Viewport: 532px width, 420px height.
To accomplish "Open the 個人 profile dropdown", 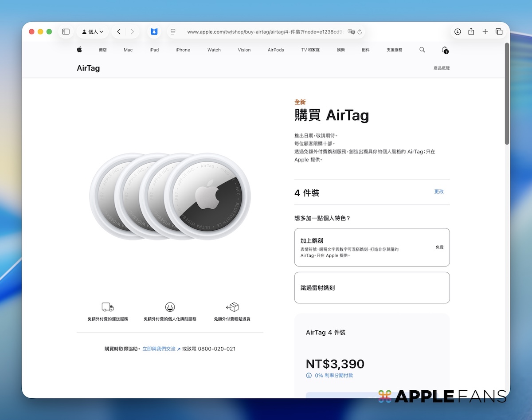I will [93, 31].
